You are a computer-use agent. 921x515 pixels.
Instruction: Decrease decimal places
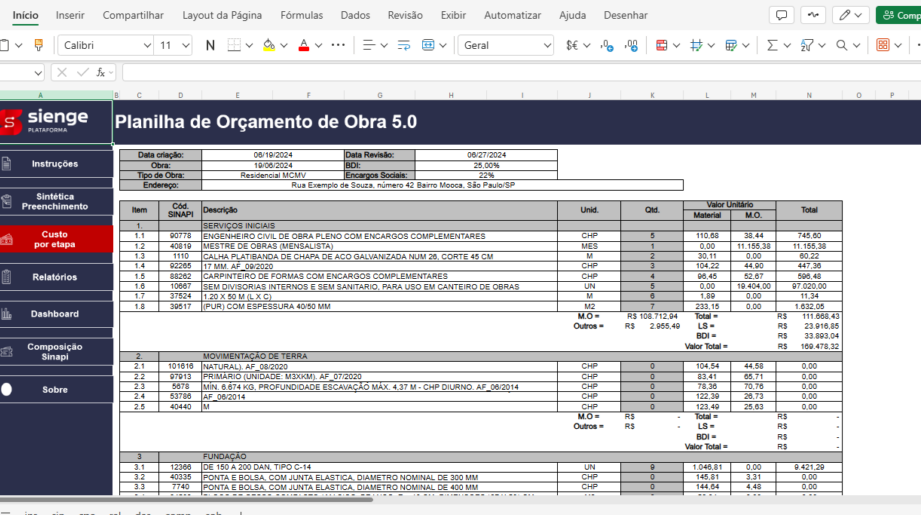point(632,45)
